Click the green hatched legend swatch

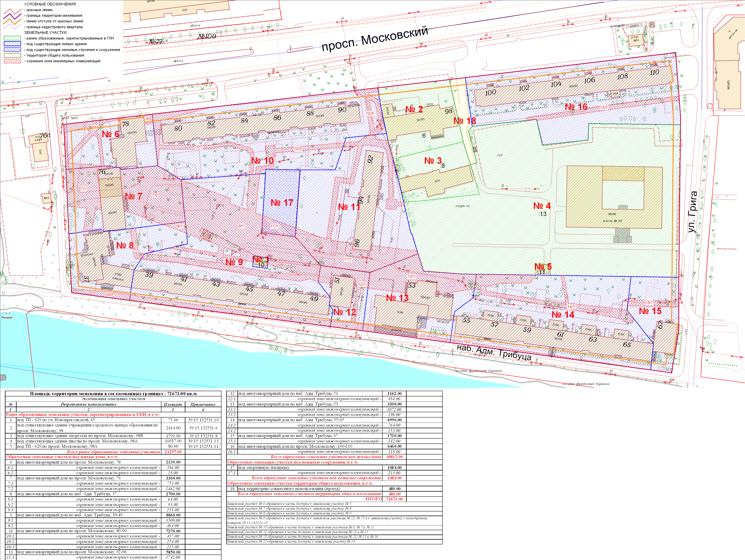coord(12,38)
